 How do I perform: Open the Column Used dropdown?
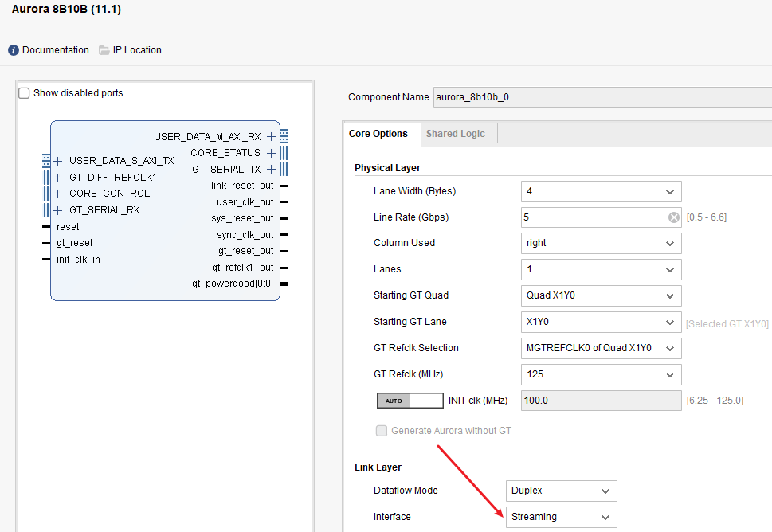[x=602, y=243]
